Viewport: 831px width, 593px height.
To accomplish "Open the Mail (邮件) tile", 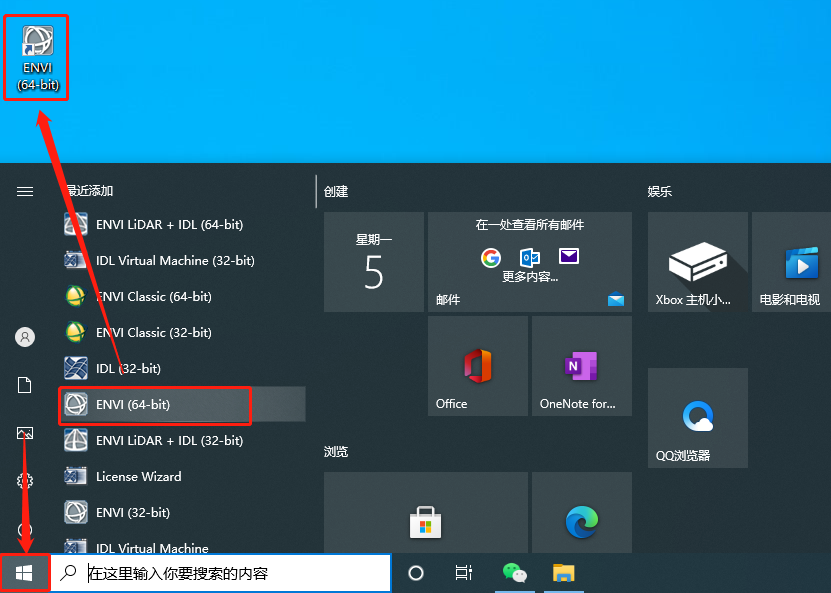I will [x=530, y=262].
